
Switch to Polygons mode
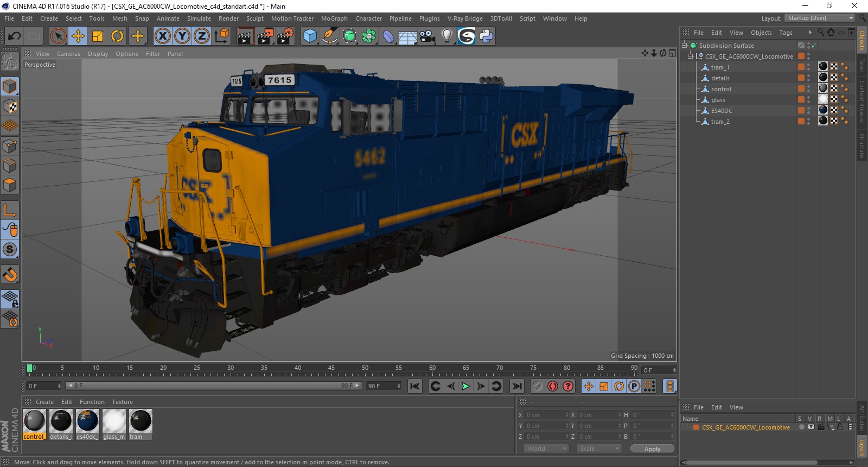tap(10, 185)
